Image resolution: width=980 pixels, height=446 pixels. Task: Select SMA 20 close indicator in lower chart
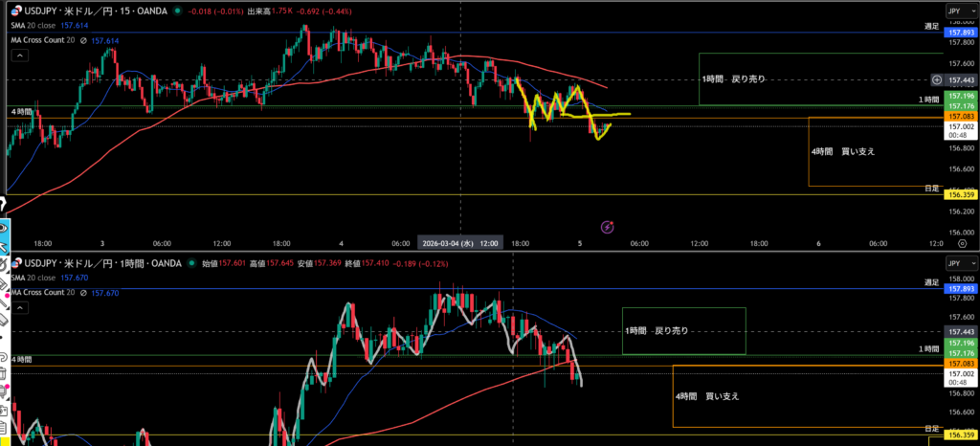click(x=32, y=278)
